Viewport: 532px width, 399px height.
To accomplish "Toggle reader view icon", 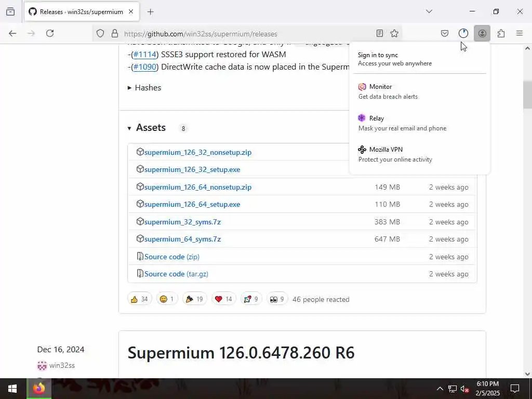I will click(380, 33).
